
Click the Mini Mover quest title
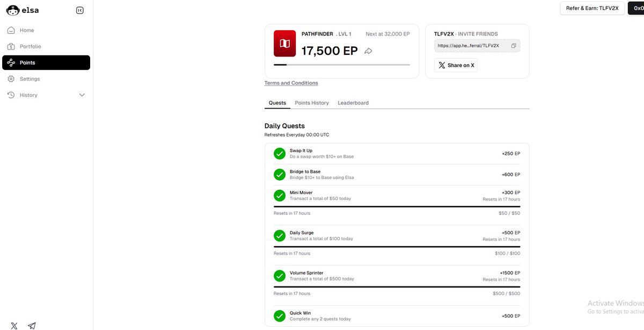click(x=301, y=192)
